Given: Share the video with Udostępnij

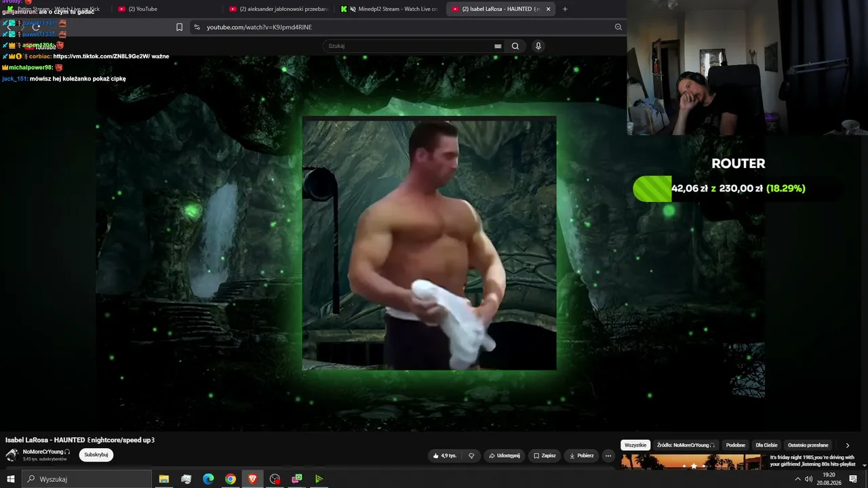Looking at the screenshot, I should click(505, 455).
